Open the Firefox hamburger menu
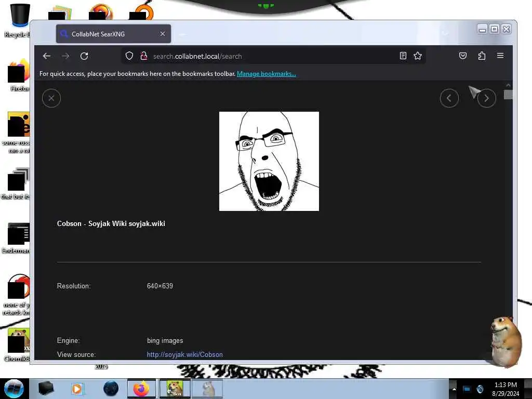Screen dimensions: 532x399 pos(500,56)
